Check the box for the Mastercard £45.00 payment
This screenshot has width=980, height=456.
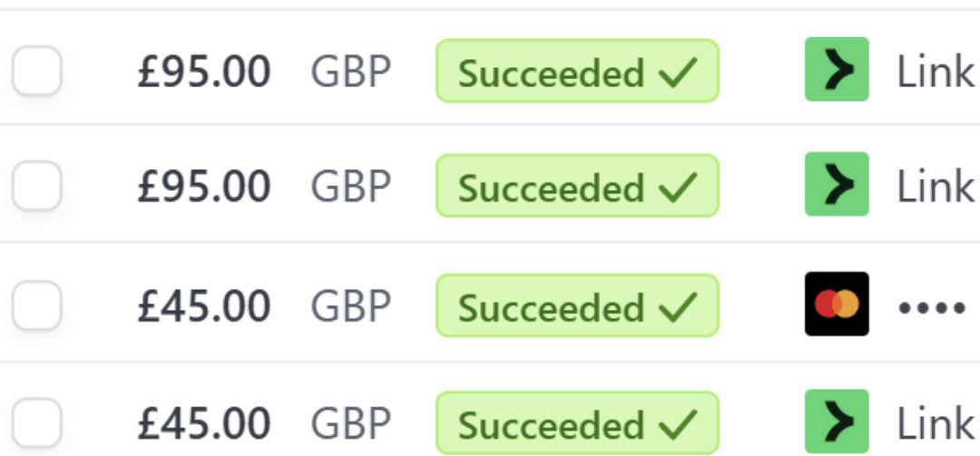click(37, 305)
